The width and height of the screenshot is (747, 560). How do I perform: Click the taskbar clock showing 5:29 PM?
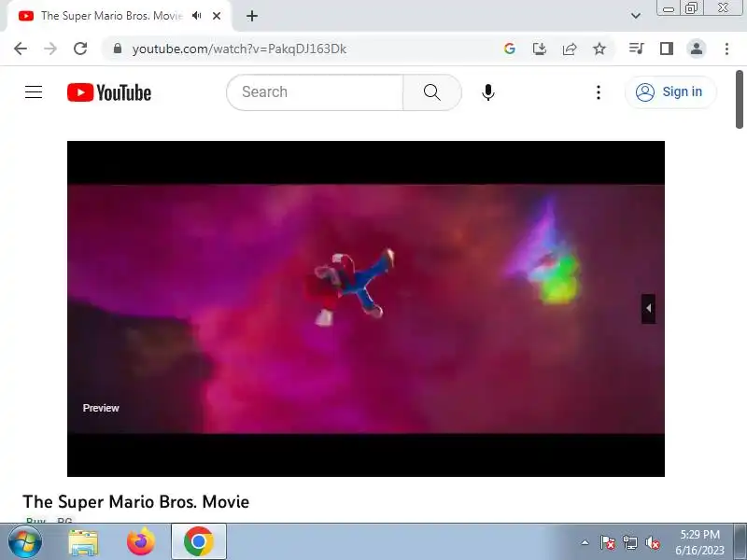click(699, 542)
